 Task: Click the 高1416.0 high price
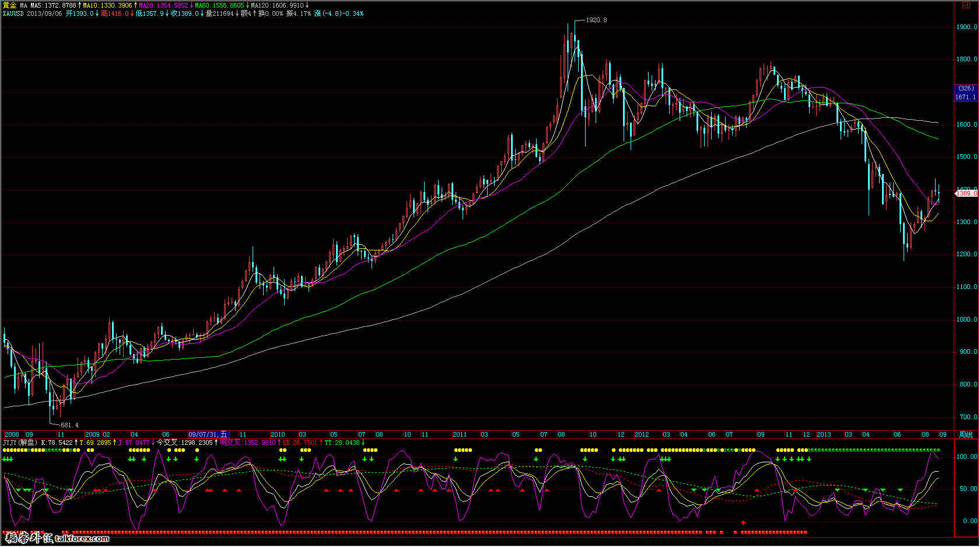coord(114,13)
